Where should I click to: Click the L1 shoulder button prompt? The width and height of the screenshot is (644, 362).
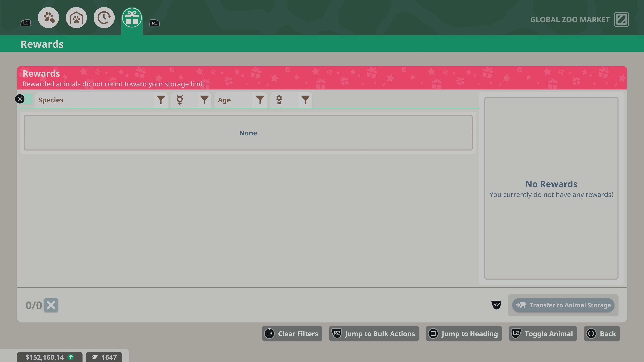coord(26,23)
